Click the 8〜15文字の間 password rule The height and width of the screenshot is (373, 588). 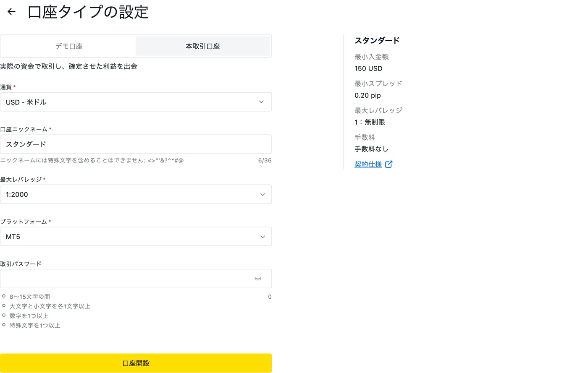click(30, 297)
